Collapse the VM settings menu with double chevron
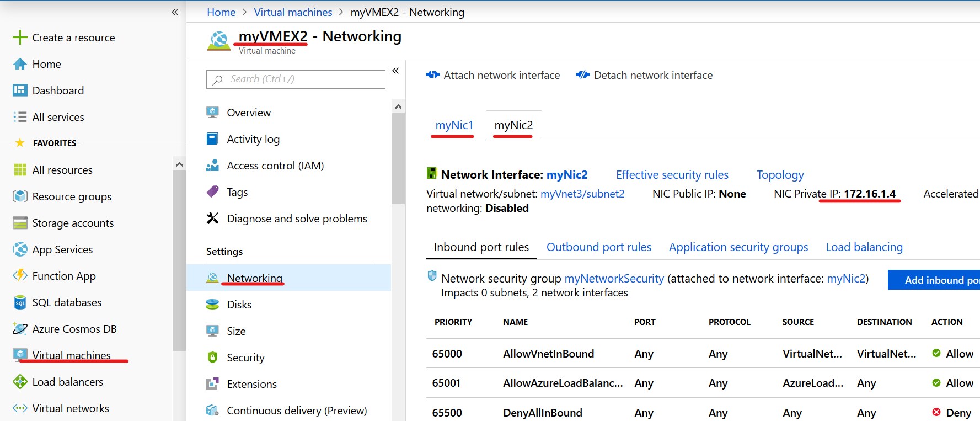 pyautogui.click(x=395, y=71)
